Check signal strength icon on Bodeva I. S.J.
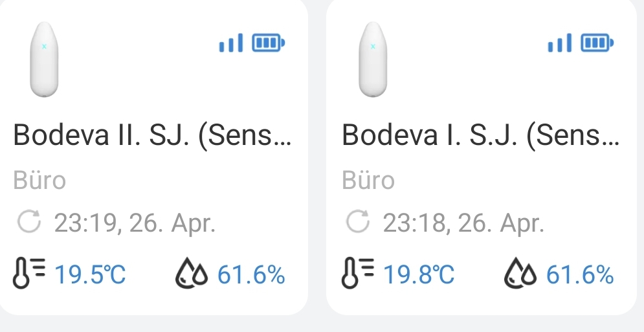This screenshot has height=332, width=644. coord(559,43)
